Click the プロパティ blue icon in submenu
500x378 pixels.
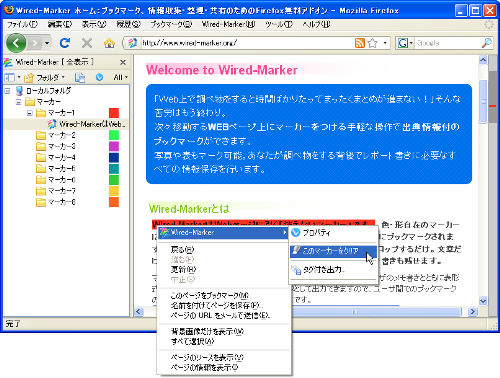pyautogui.click(x=295, y=233)
